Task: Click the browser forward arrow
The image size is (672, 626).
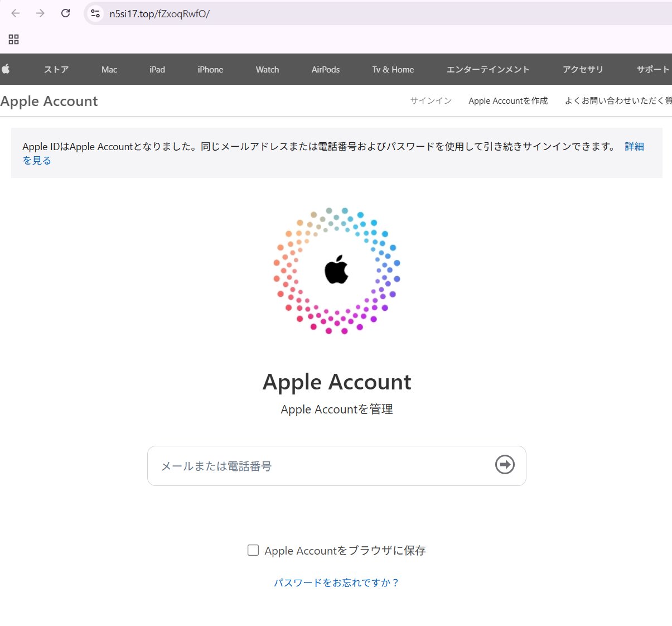Action: [40, 13]
